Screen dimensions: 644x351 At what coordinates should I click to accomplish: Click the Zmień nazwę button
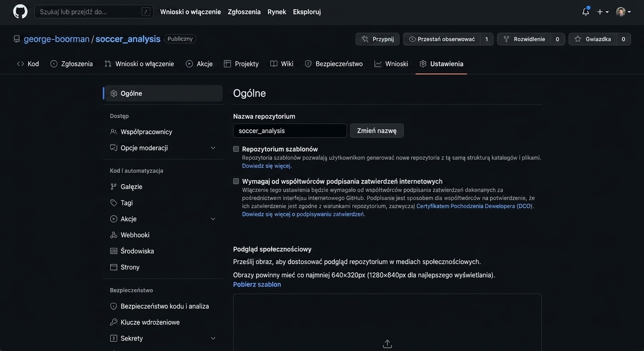tap(377, 131)
